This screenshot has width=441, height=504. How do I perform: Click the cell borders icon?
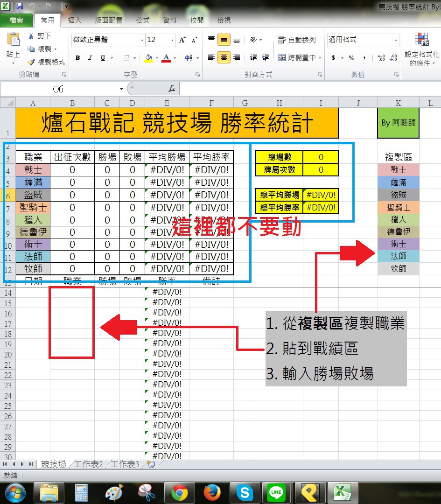[126, 58]
